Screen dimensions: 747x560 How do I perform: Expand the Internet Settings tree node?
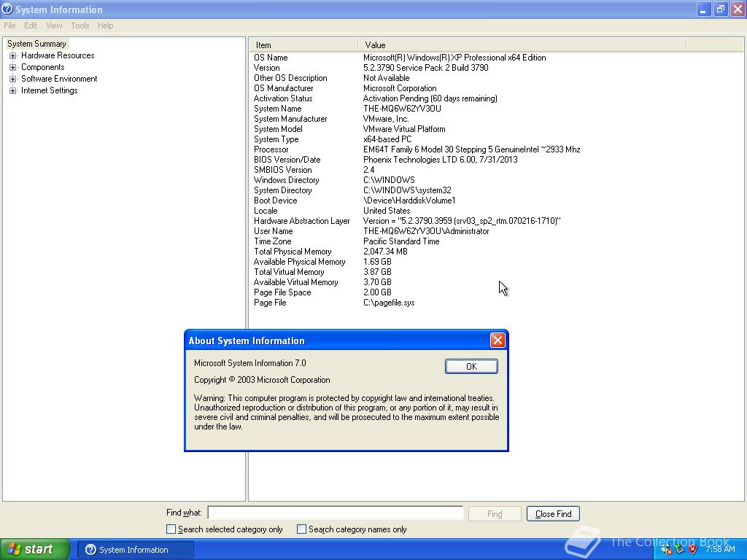[x=13, y=90]
